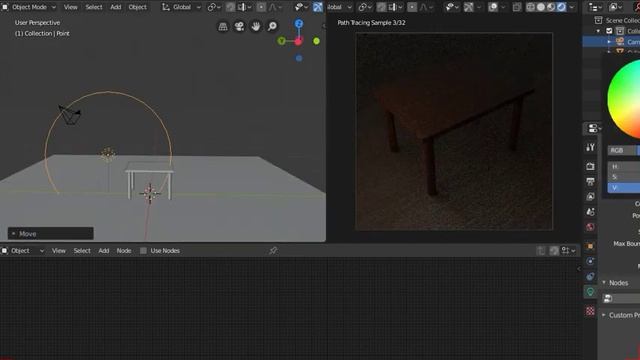The width and height of the screenshot is (640, 360).
Task: Select the Scene Collection row in the outliner
Action: [617, 20]
